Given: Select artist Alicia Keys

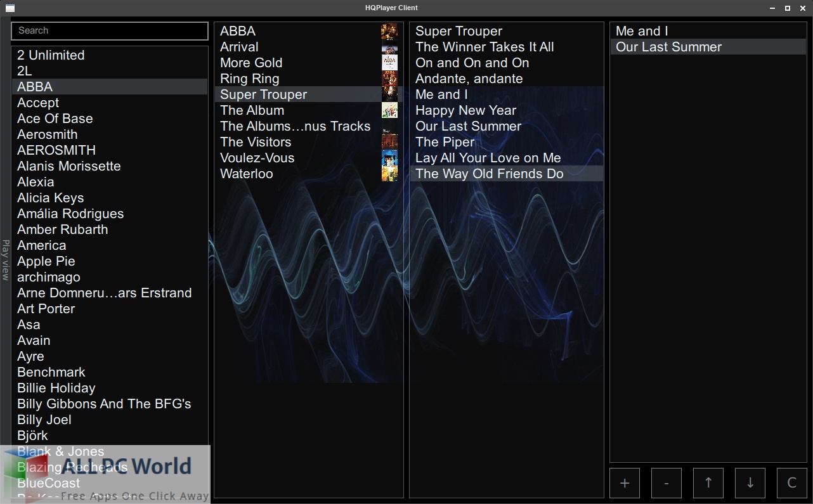Looking at the screenshot, I should pos(110,198).
